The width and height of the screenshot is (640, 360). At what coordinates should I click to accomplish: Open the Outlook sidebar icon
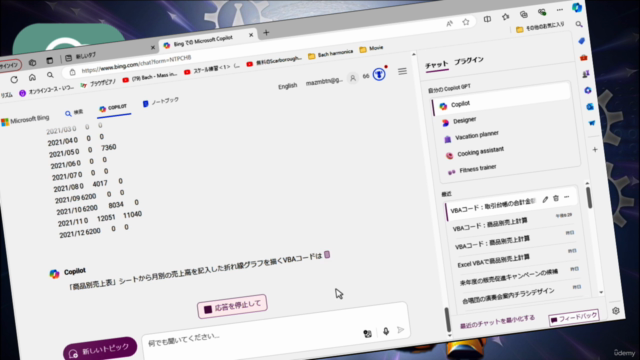click(590, 107)
